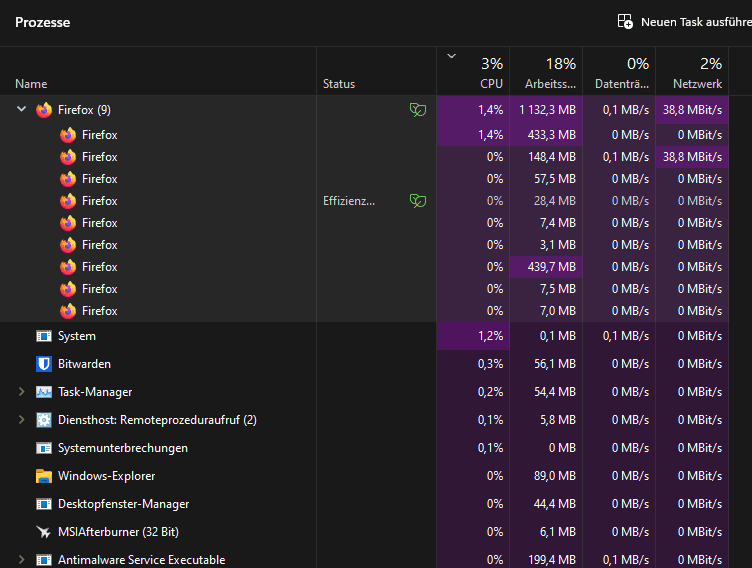Click the 28,4 MB memory cell
This screenshot has width=752, height=568.
tap(546, 201)
